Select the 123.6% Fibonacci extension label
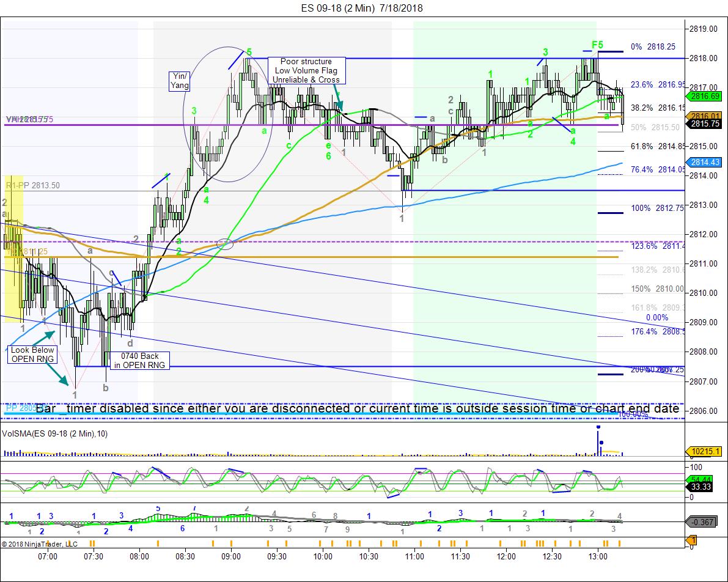Viewport: 728px width, 582px height. coord(658,246)
